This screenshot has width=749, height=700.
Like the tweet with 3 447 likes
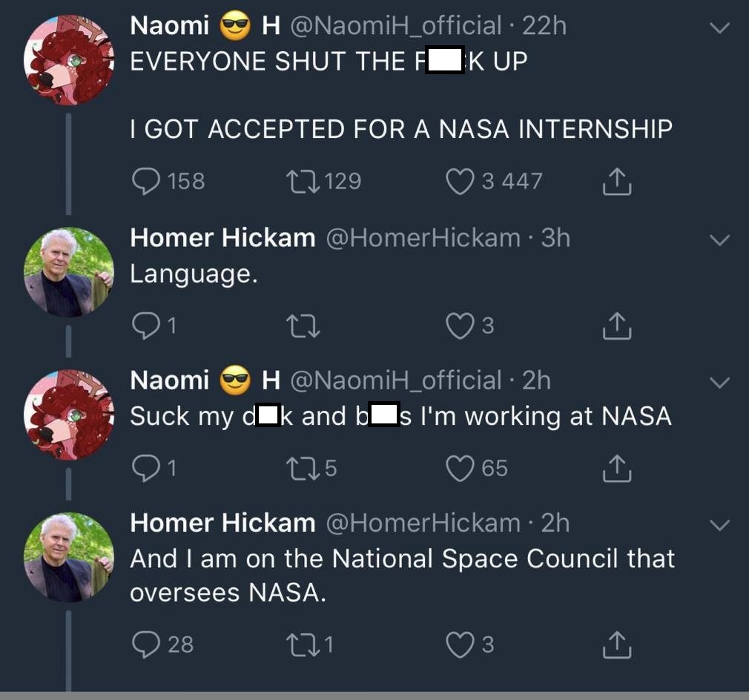tap(460, 182)
